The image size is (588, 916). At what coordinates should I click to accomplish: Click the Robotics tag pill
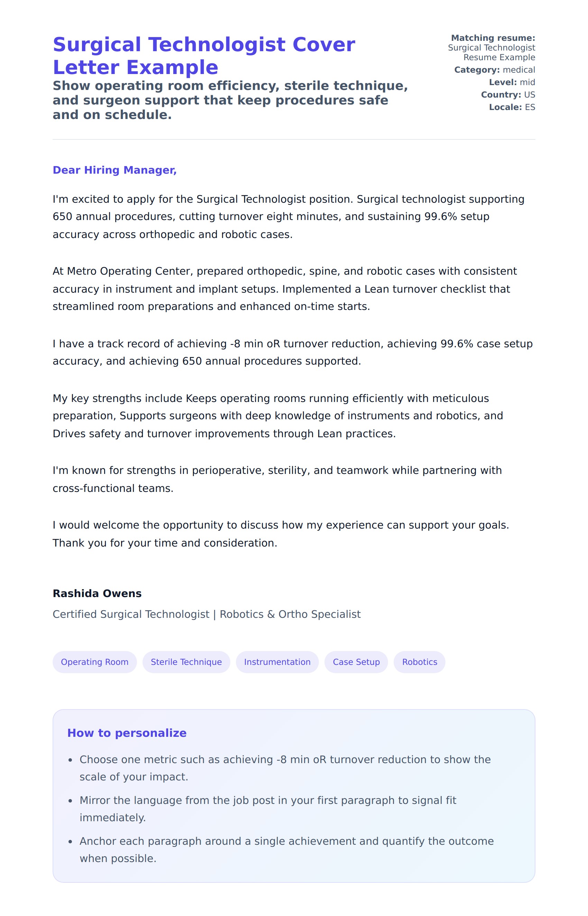[x=419, y=662]
